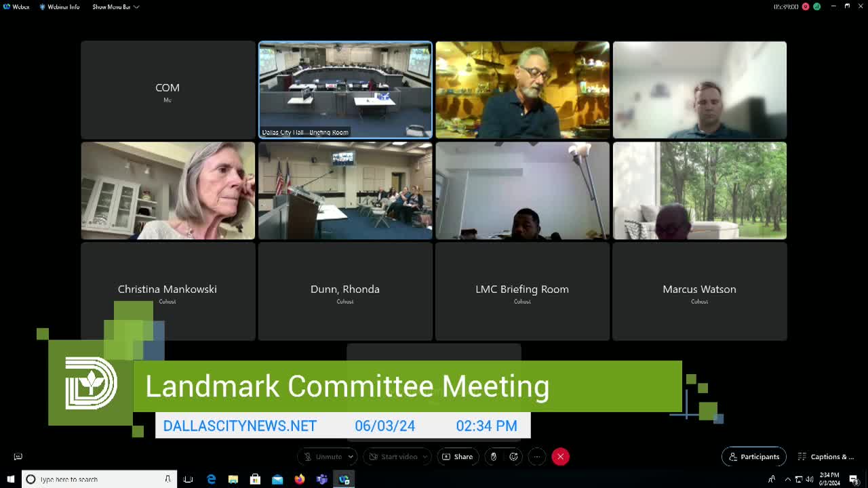
Task: Click the DALLASCITYNEWS.NET text in the banner
Action: pyautogui.click(x=240, y=426)
